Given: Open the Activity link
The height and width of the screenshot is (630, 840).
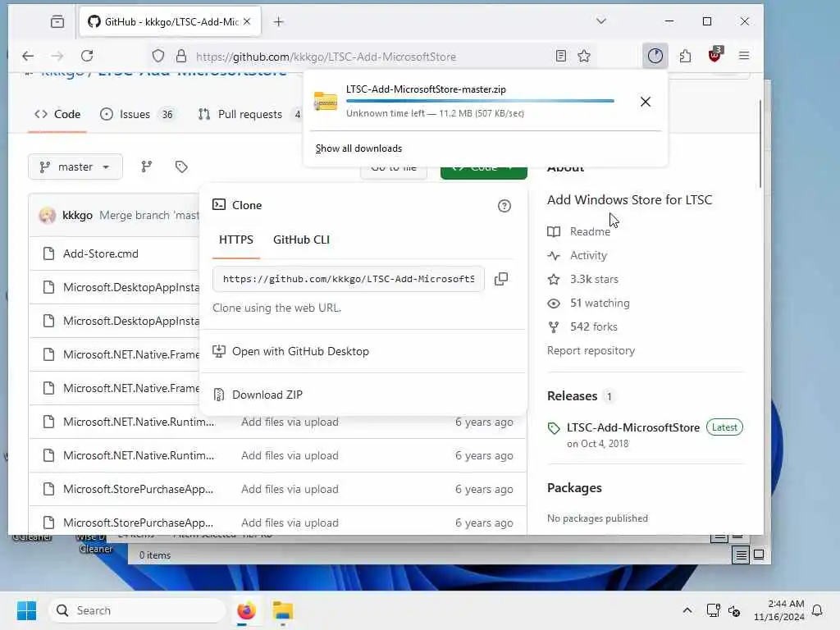Looking at the screenshot, I should pyautogui.click(x=588, y=256).
